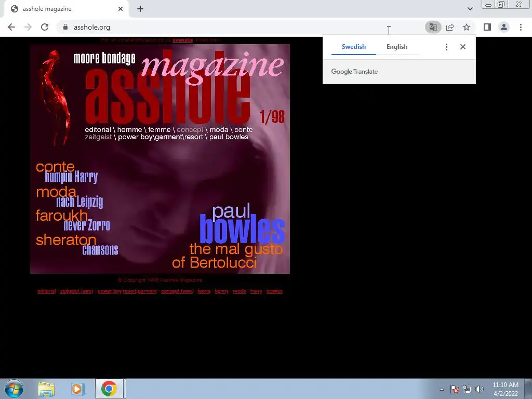Open homme in the cover menu
Image resolution: width=532 pixels, height=399 pixels.
pyautogui.click(x=129, y=129)
